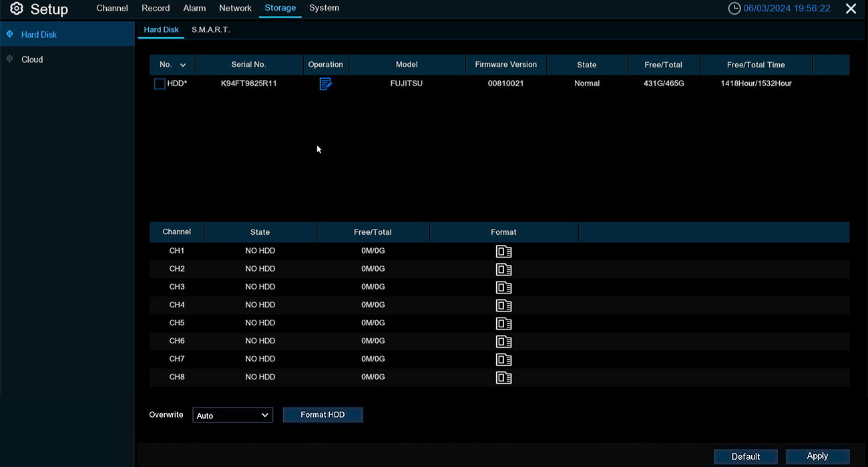Screen dimensions: 868x467
Task: Click the format icon for CH2
Action: click(x=503, y=270)
